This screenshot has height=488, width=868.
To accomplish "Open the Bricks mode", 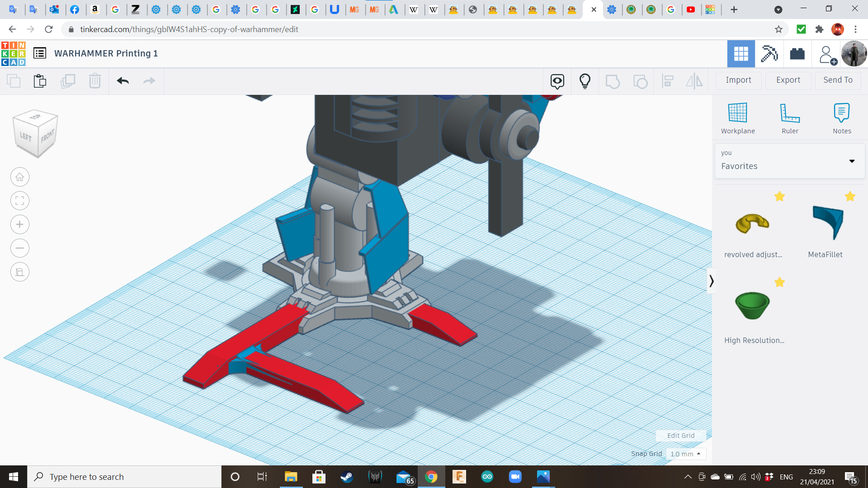I will coord(797,54).
